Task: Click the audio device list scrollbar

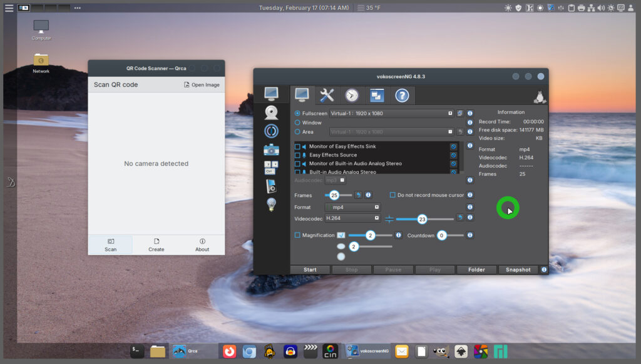Action: 461,157
